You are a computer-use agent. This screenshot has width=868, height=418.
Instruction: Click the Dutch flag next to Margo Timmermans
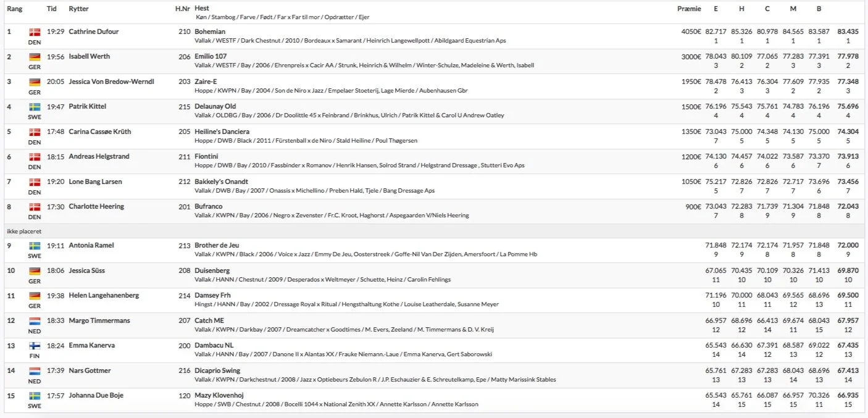35,321
